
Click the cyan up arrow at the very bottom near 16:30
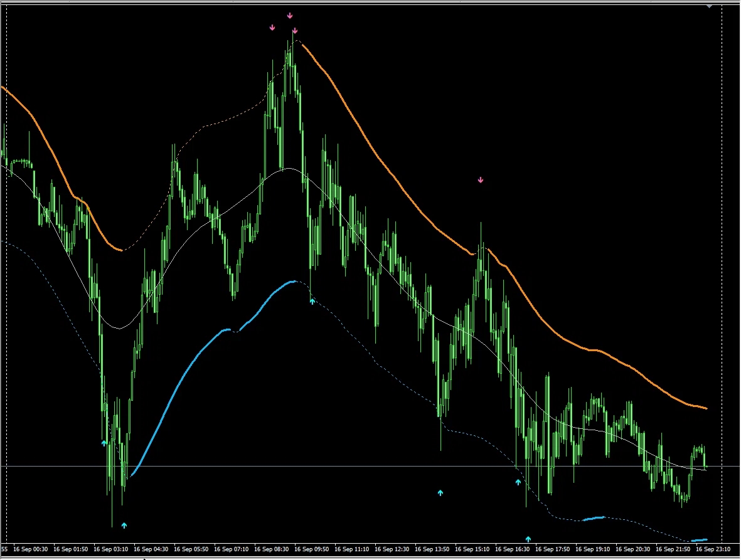[x=528, y=539]
